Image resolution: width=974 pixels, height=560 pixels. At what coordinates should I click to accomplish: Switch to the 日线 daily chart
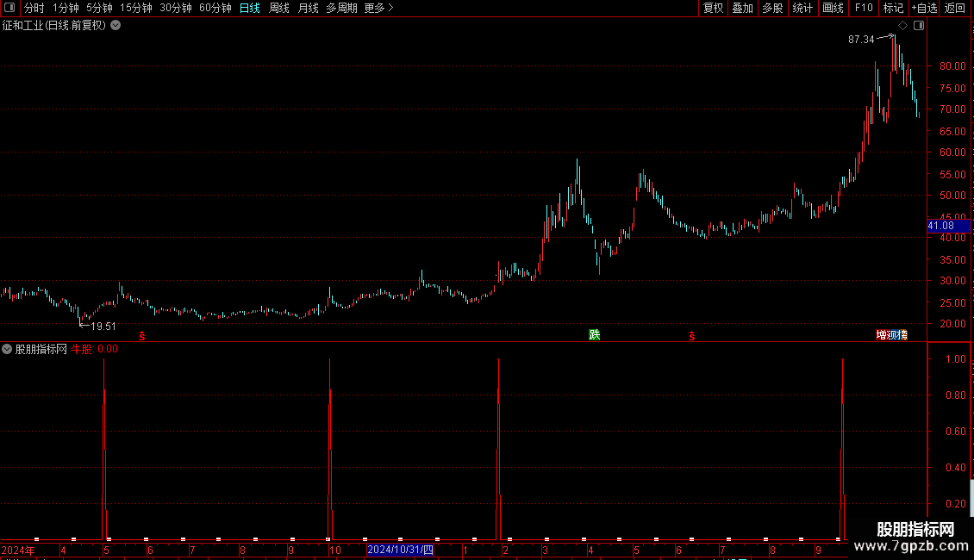click(250, 8)
